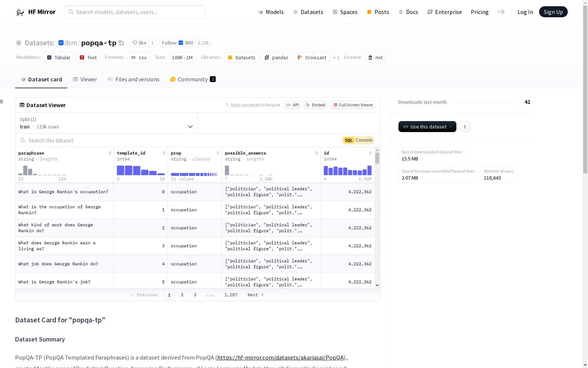This screenshot has width=588, height=368.
Task: Open the Pricing page
Action: [x=480, y=12]
